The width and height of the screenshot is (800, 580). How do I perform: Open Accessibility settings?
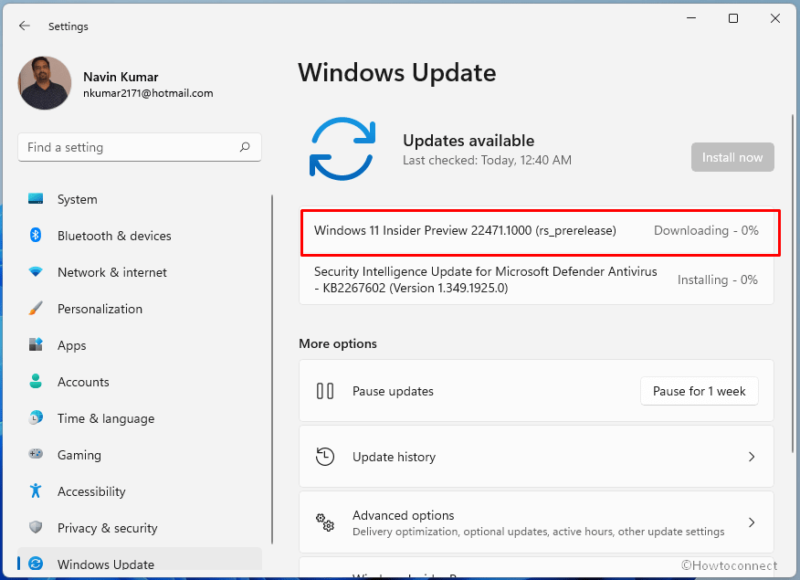[139, 491]
